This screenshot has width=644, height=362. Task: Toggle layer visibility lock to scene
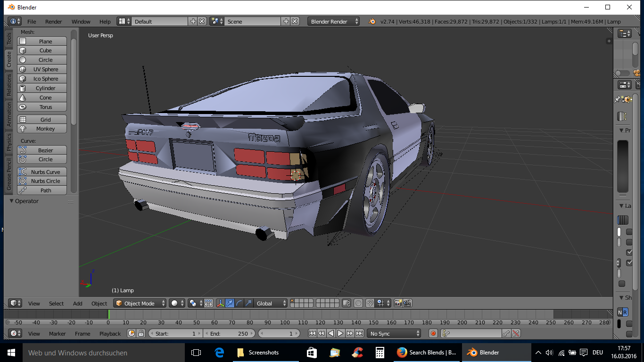[x=347, y=304]
